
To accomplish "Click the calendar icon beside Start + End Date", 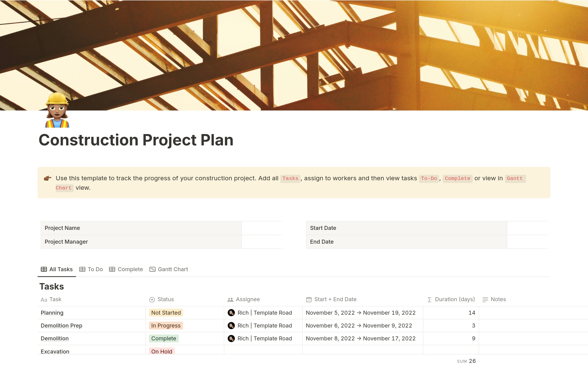I will click(x=309, y=299).
